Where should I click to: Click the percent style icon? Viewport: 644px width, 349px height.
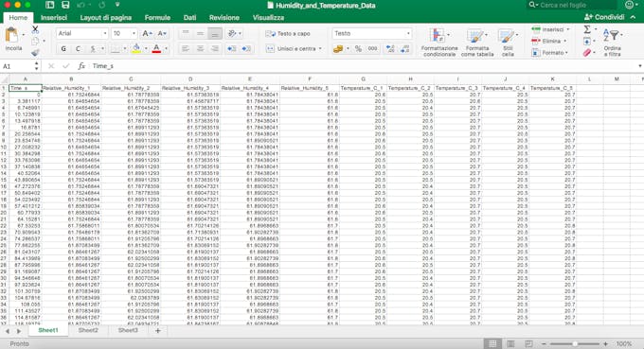[x=358, y=49]
